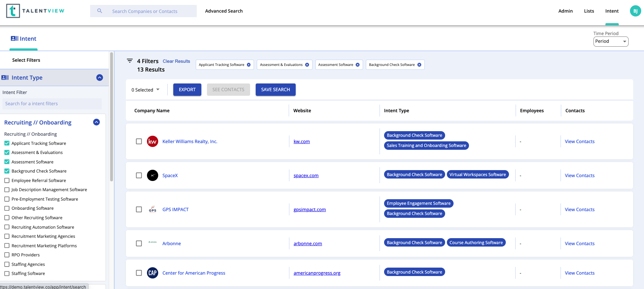Click the intent filters search field
The image size is (644, 289).
[x=52, y=103]
